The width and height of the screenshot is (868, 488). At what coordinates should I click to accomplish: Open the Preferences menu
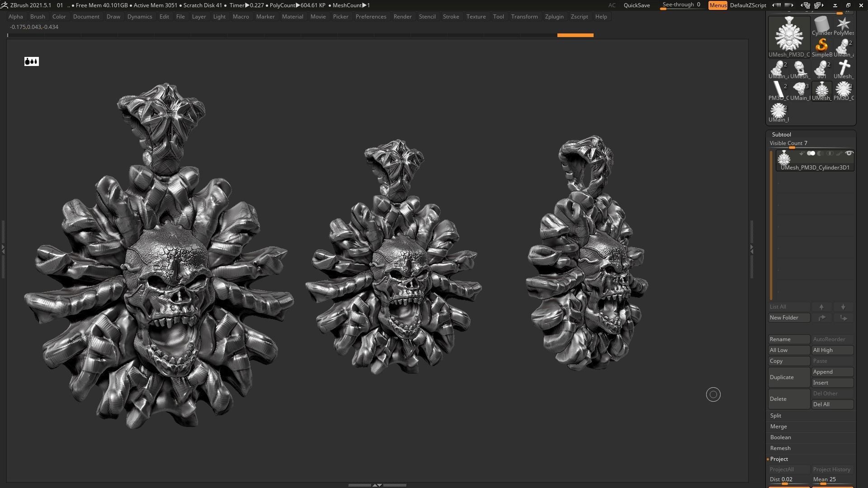(x=371, y=17)
